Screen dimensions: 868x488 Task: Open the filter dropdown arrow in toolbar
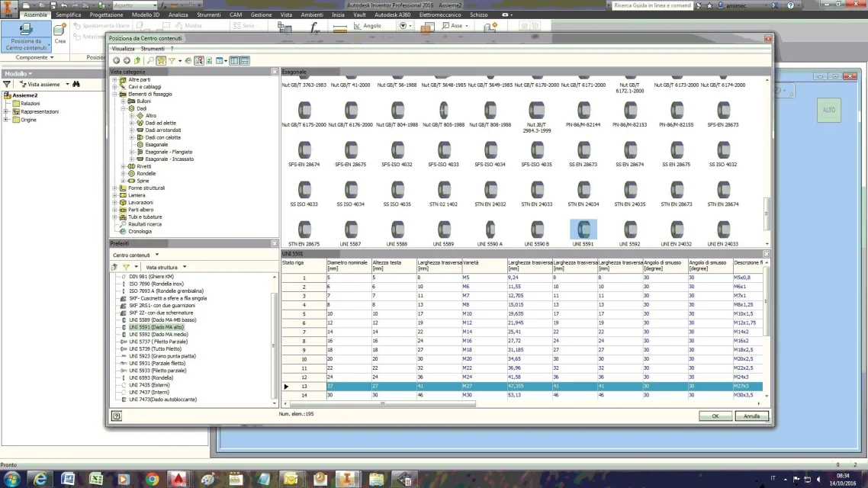(x=180, y=61)
